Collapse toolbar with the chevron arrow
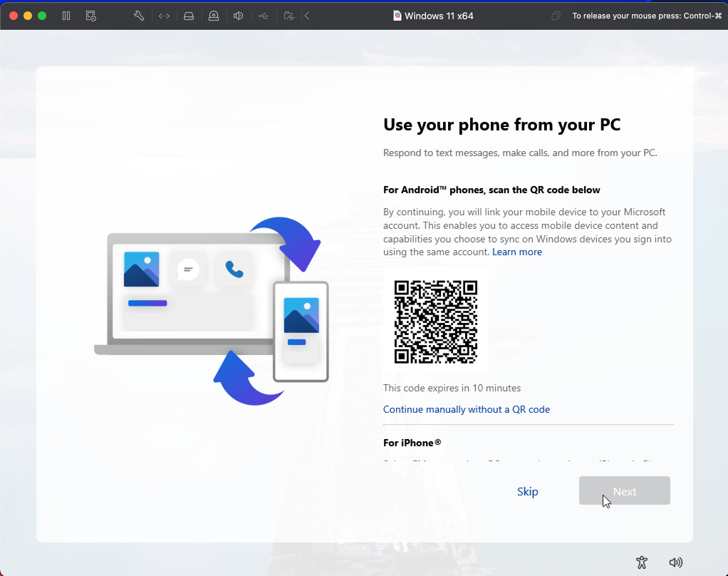The image size is (728, 576). pos(307,16)
